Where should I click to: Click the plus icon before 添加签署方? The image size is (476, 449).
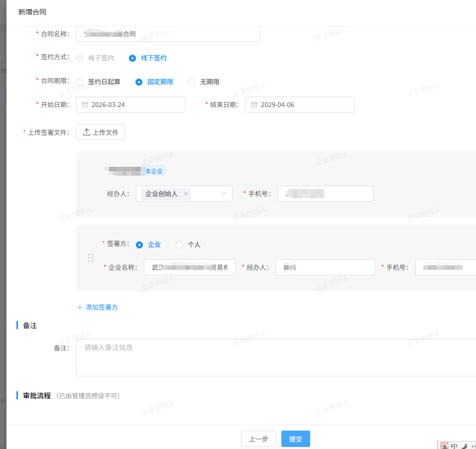80,308
